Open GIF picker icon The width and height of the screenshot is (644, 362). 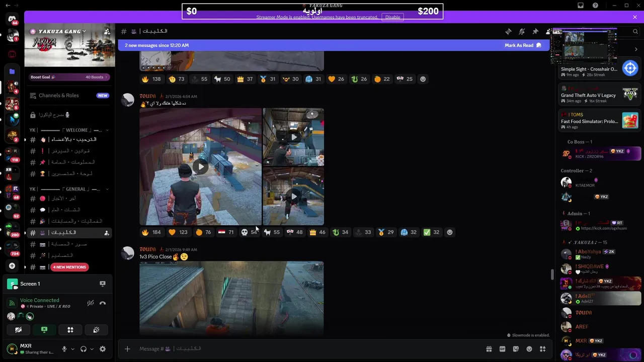pos(502,349)
